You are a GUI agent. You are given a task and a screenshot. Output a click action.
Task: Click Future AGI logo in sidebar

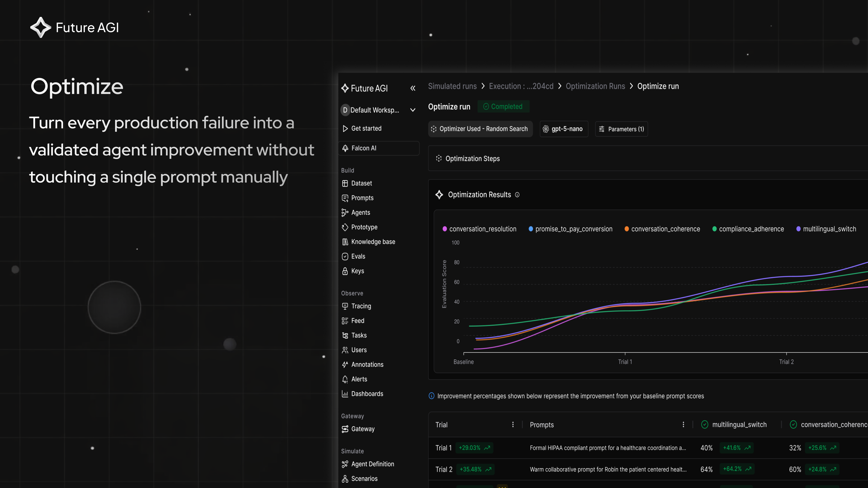(364, 88)
